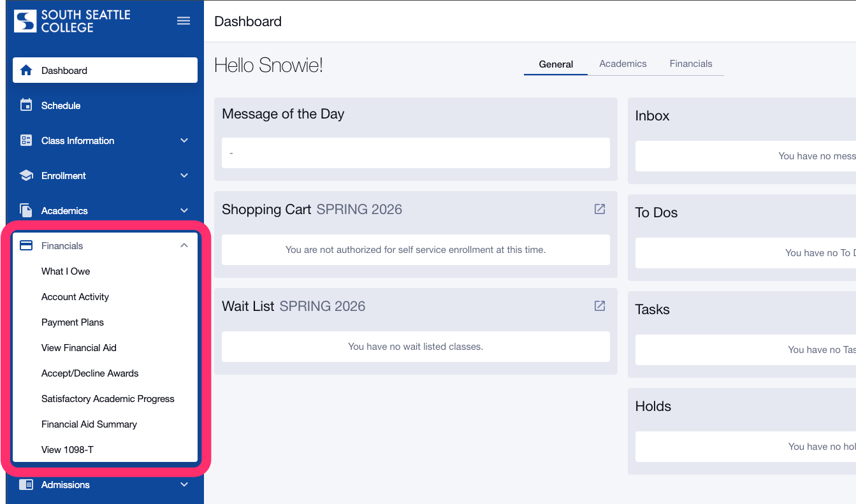Switch to the Financials tab

[691, 64]
